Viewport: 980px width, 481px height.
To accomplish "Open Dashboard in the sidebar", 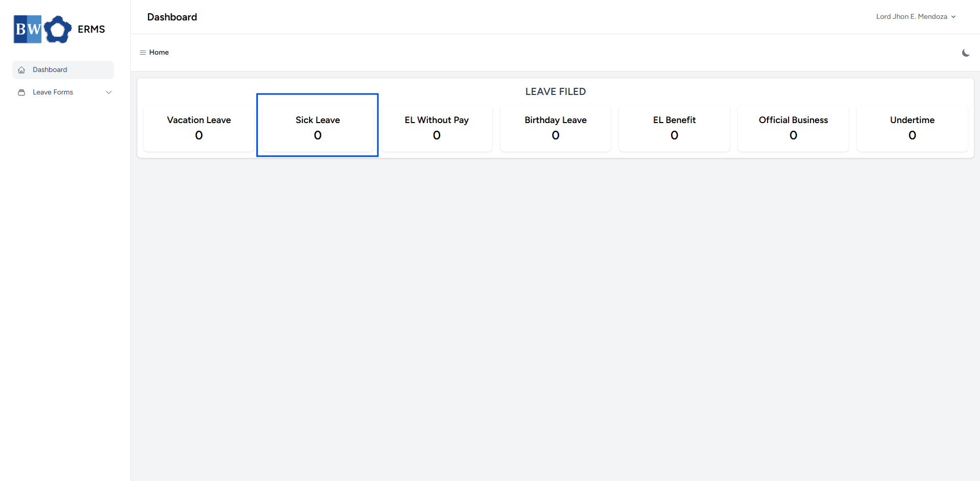I will 63,70.
